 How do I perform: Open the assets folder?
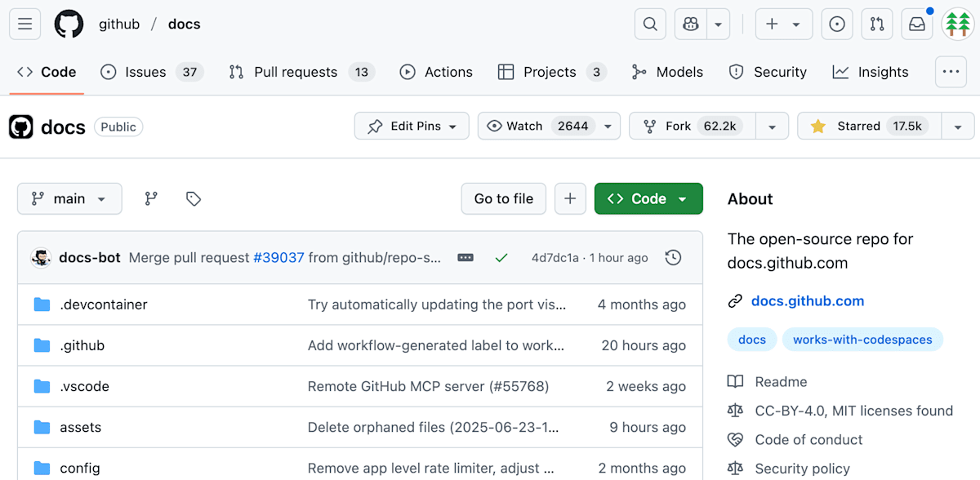click(81, 427)
